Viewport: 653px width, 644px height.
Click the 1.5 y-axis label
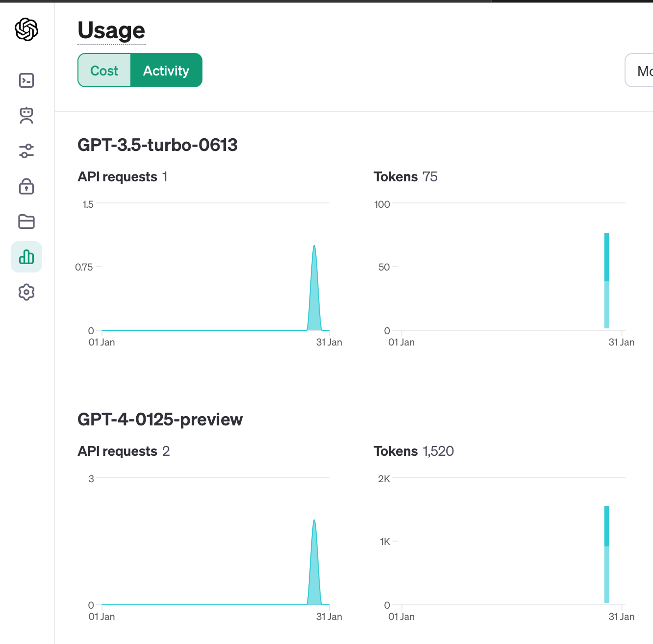click(x=88, y=204)
